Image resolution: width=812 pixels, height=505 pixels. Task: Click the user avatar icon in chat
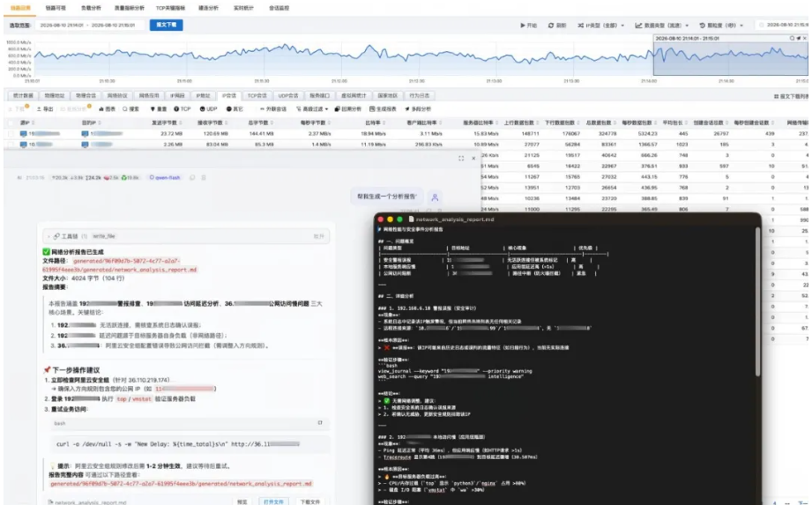435,197
